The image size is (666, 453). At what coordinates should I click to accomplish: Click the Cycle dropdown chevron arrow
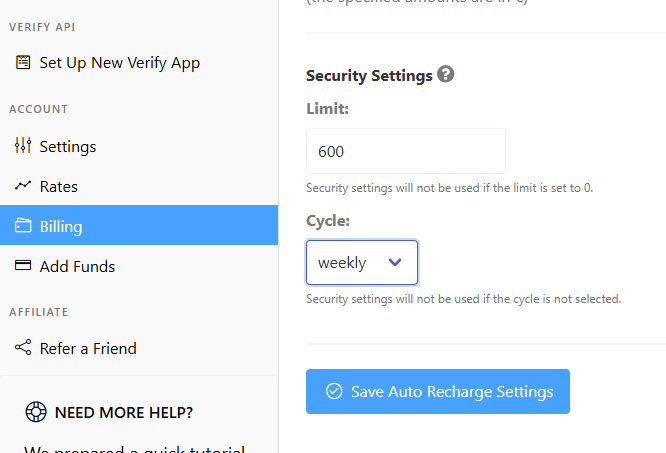pos(395,262)
